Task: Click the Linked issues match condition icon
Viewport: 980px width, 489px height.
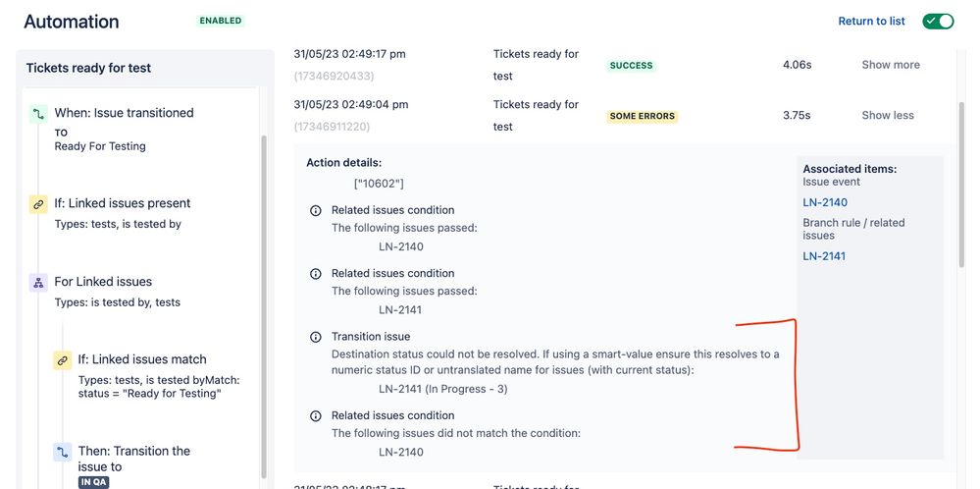Action: click(62, 360)
